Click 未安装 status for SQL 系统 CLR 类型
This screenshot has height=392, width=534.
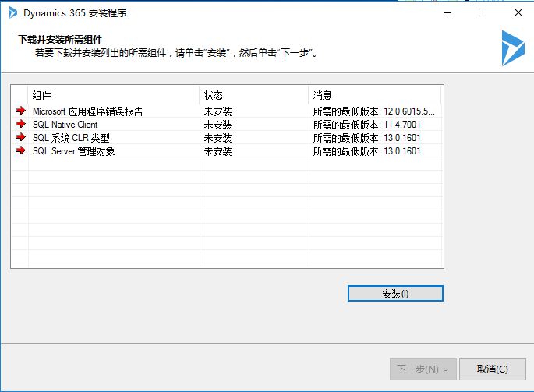(x=218, y=138)
